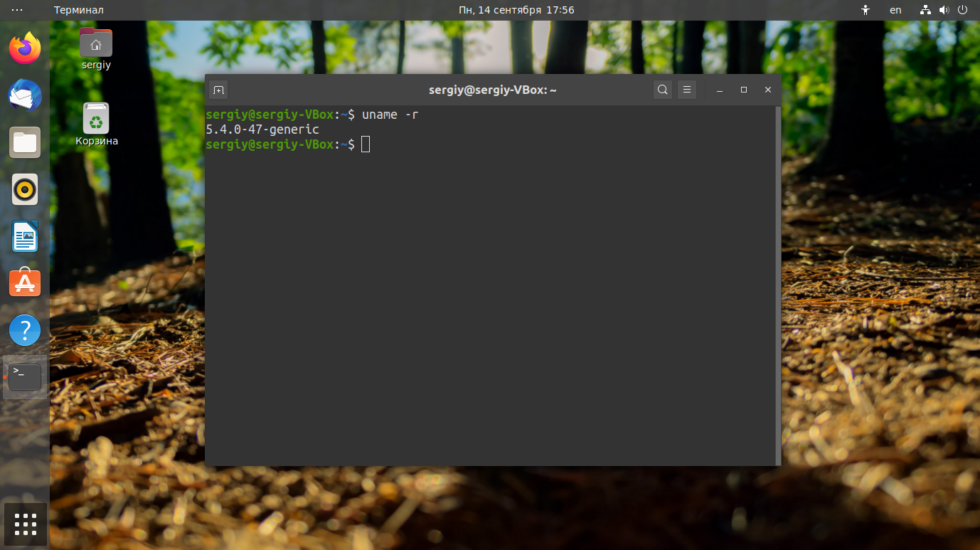980x550 pixels.
Task: Open the Терминал app menu in top bar
Action: coord(79,10)
